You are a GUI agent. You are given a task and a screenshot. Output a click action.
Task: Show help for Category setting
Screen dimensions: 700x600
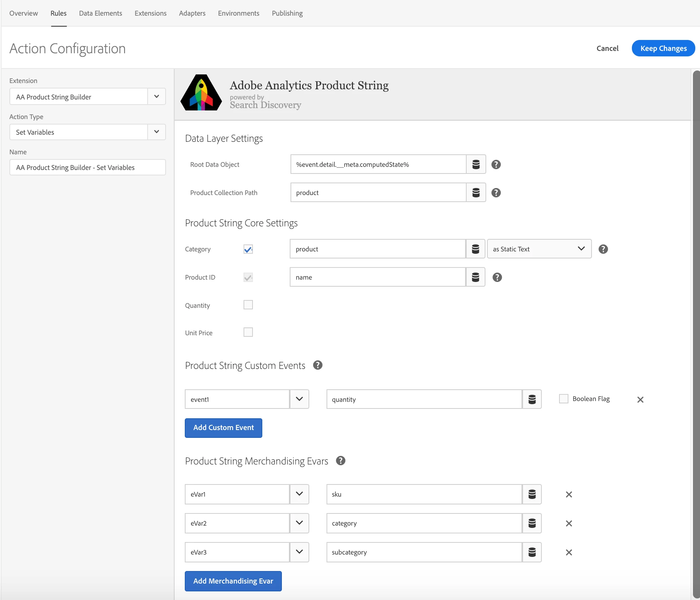click(x=603, y=249)
